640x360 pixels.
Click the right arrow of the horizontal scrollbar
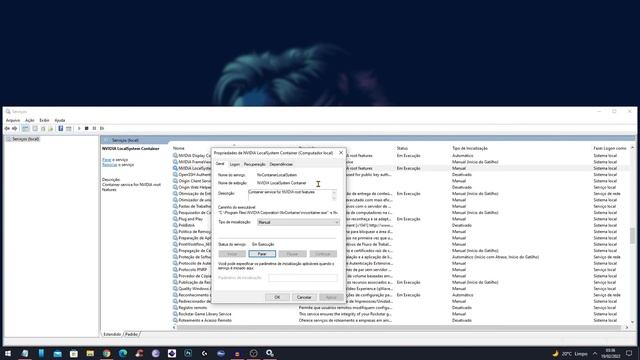pyautogui.click(x=627, y=327)
